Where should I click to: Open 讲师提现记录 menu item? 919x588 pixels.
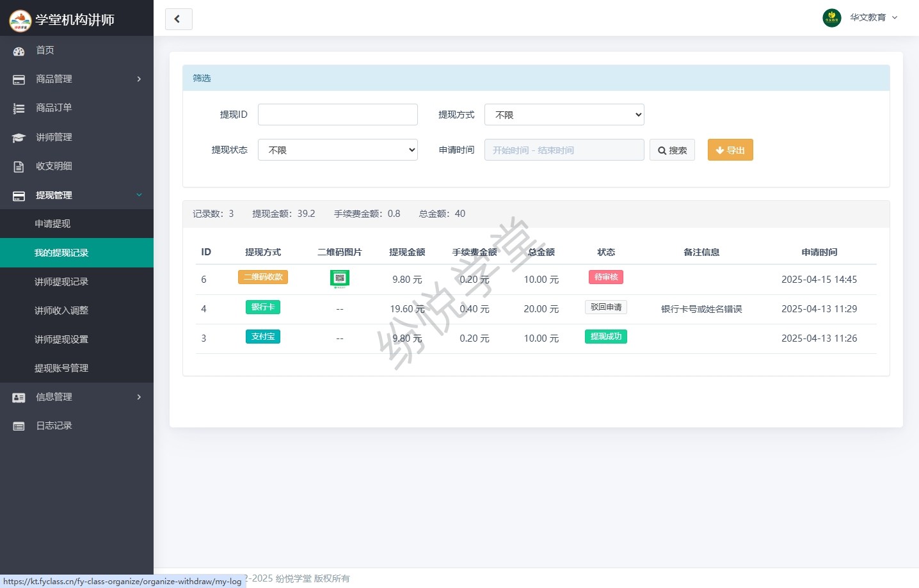[61, 282]
